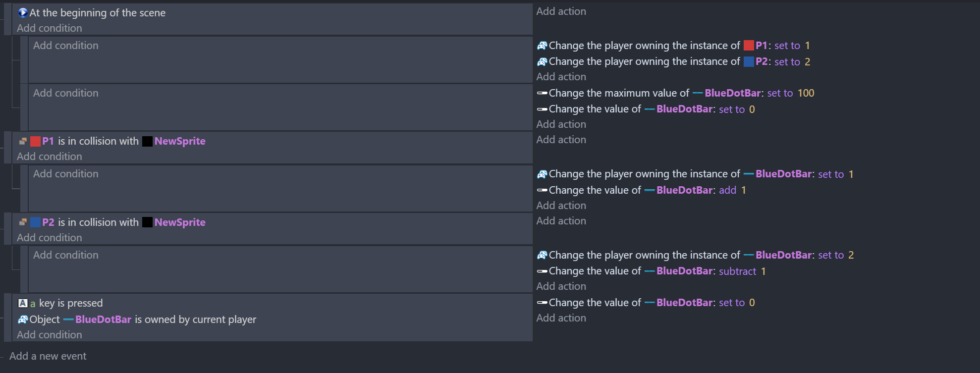Click the NewSprite object name in the P1 collision condition
Viewport: 980px width, 373px height.
click(x=180, y=141)
